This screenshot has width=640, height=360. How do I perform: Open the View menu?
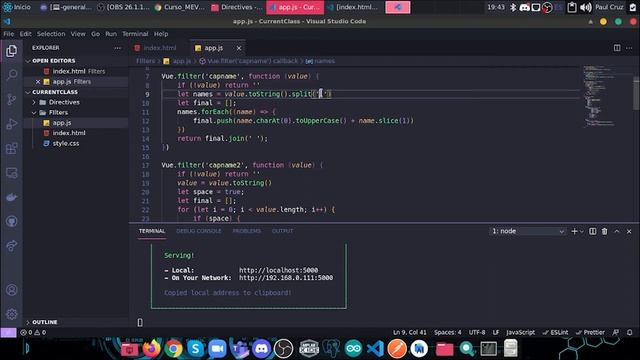[78, 34]
